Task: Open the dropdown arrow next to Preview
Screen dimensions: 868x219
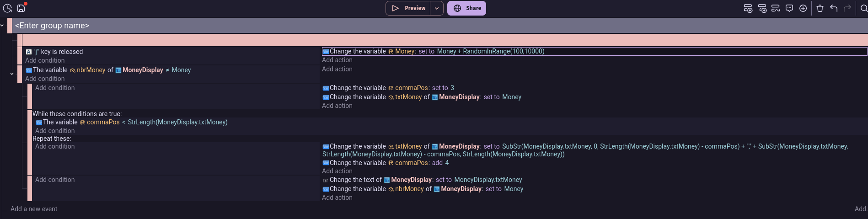Action: coord(437,8)
